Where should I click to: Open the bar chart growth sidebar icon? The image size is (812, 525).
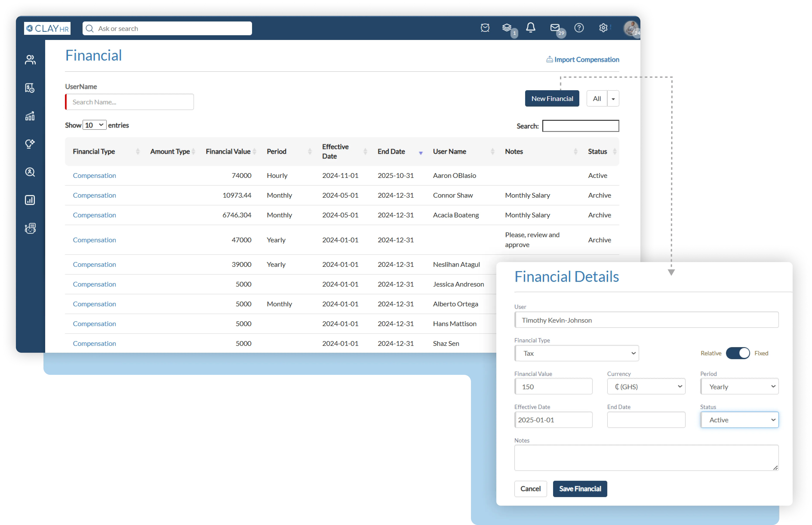(x=30, y=116)
